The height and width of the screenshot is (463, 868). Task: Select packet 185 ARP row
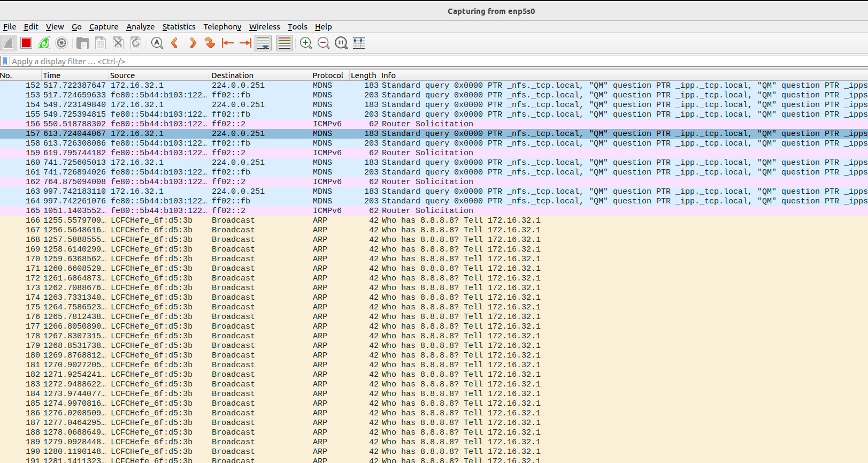coord(434,403)
